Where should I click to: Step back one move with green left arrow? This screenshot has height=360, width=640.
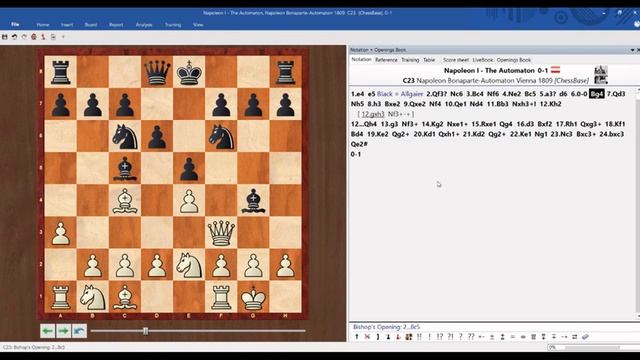[x=47, y=331]
